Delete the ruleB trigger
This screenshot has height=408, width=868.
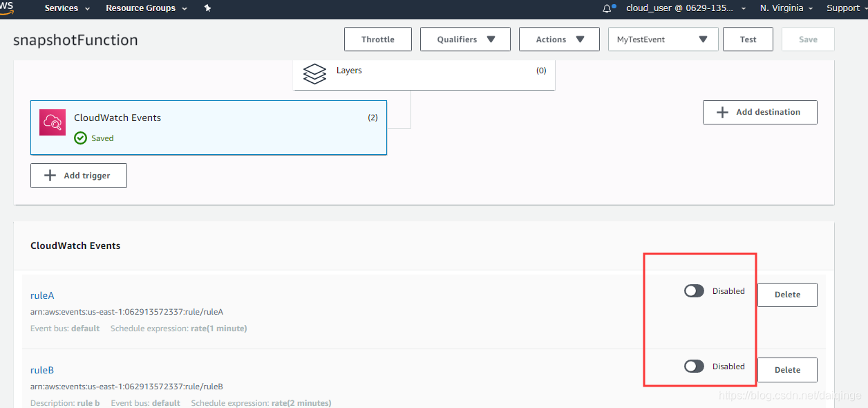pyautogui.click(x=787, y=370)
